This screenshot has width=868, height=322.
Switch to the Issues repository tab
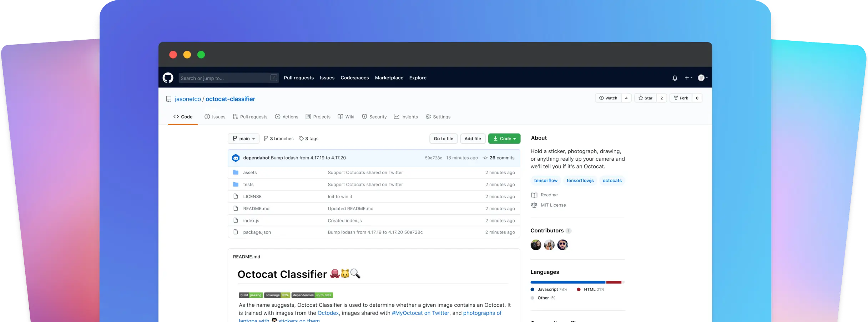point(215,117)
